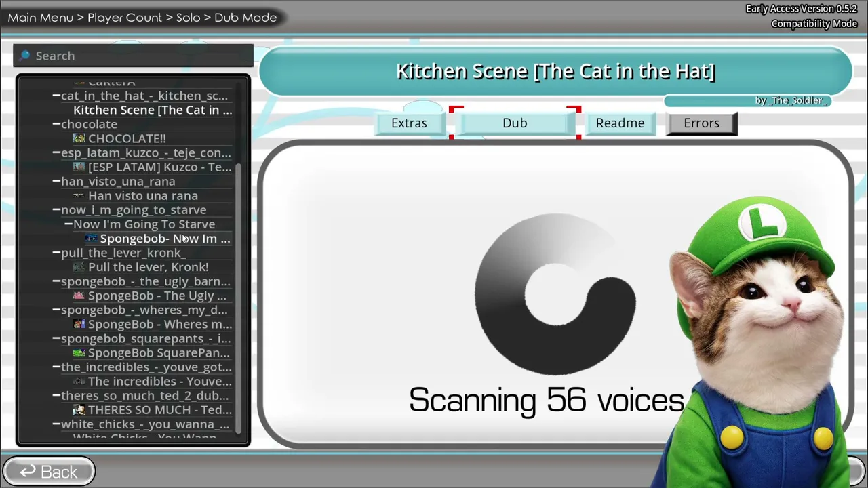The image size is (868, 488).
Task: Collapse the esp_latam_kuzco_-_teje_con folder
Action: click(x=56, y=152)
